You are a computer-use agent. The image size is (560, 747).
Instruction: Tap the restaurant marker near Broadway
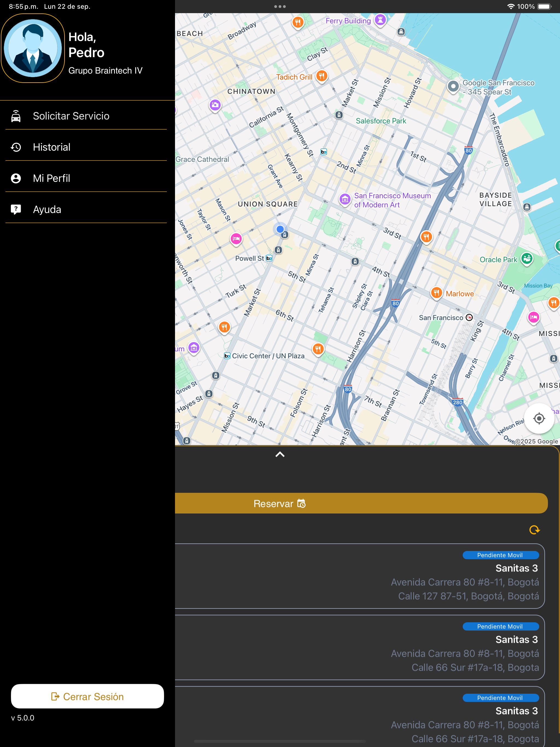297,23
